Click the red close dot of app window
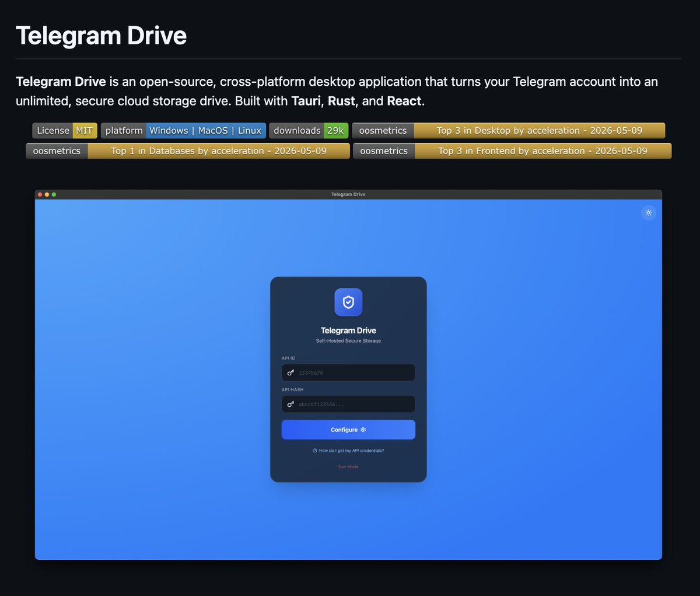 40,194
